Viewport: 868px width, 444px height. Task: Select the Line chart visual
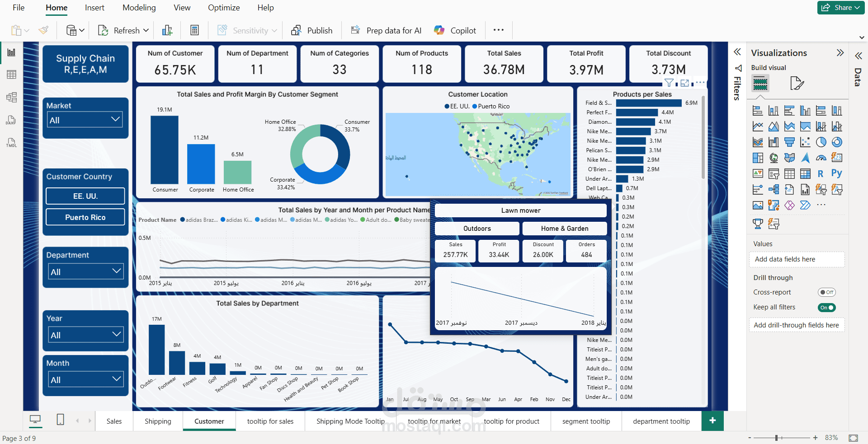(758, 126)
